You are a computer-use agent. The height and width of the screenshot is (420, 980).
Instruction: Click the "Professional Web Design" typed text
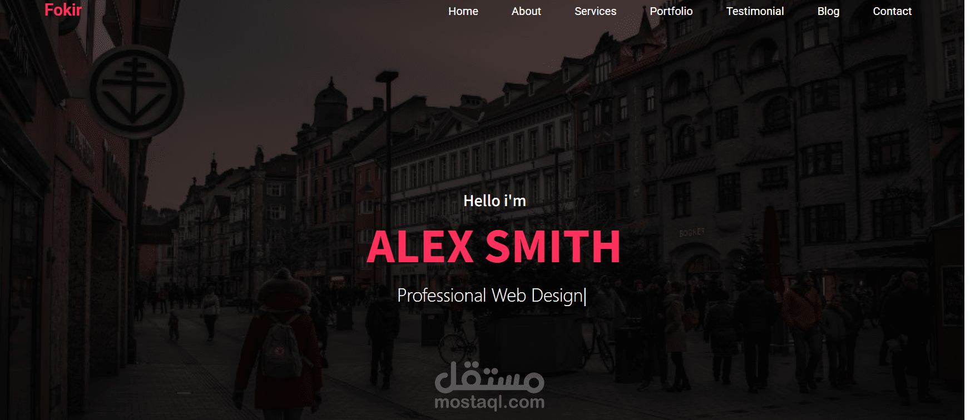(x=489, y=296)
